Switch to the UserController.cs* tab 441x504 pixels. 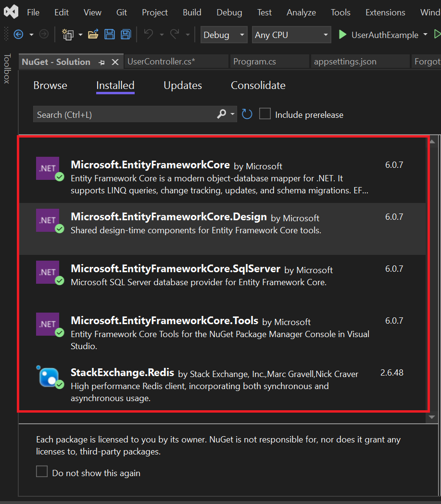pos(176,62)
